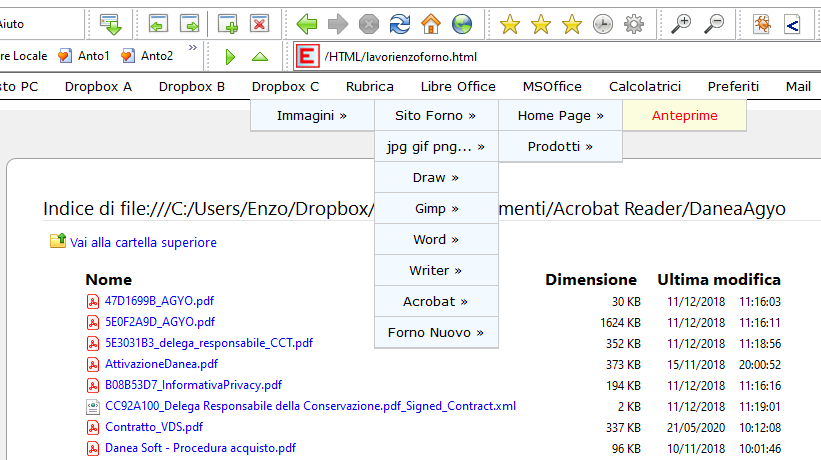
Task: Expand the Prodotti submenu
Action: [x=560, y=147]
